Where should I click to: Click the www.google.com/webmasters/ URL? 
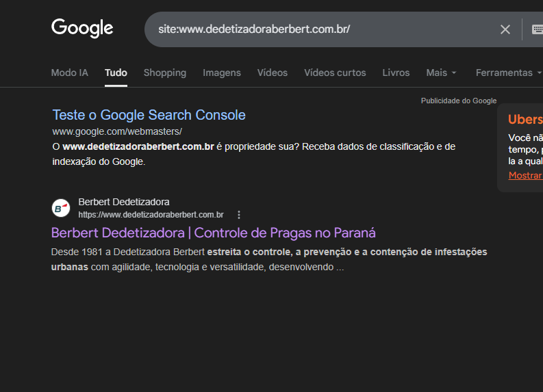(x=117, y=131)
